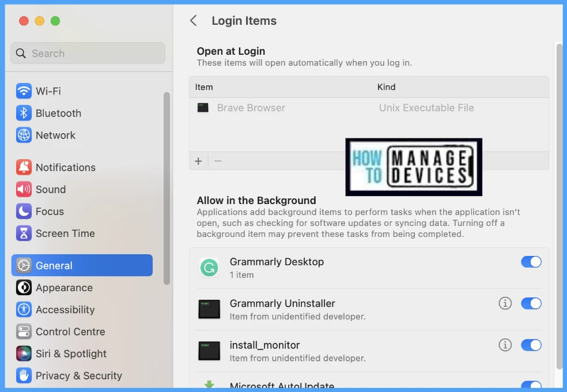567x392 pixels.
Task: Turn off Grammarly Uninstaller background toggle
Action: click(531, 303)
